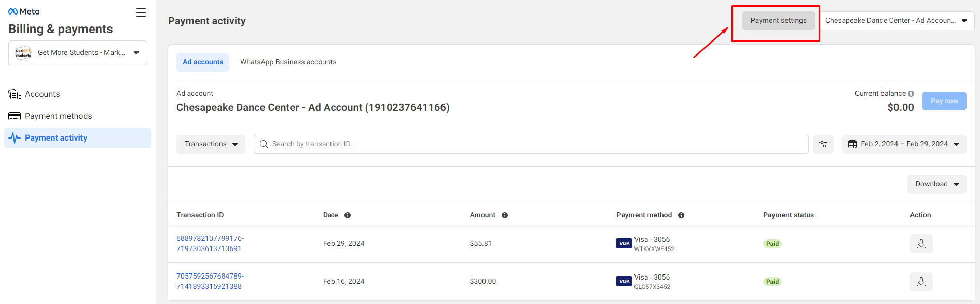Click the Transaction ID column header
Viewport: 980px width, 304px height.
click(x=200, y=215)
